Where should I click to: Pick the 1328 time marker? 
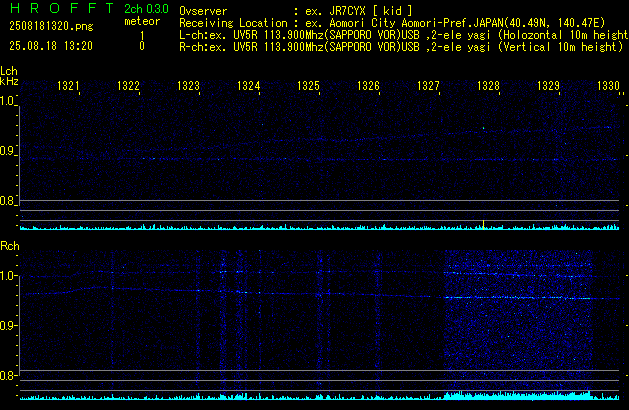tap(488, 86)
